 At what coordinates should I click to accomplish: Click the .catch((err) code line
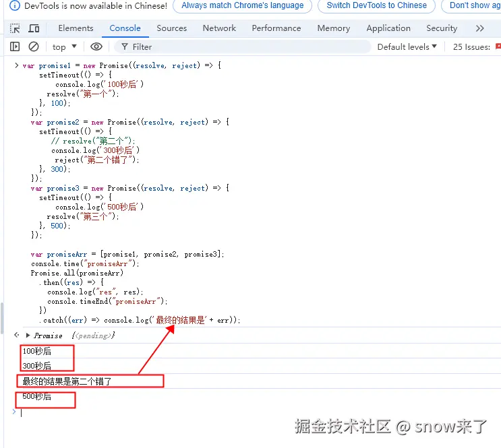(140, 320)
